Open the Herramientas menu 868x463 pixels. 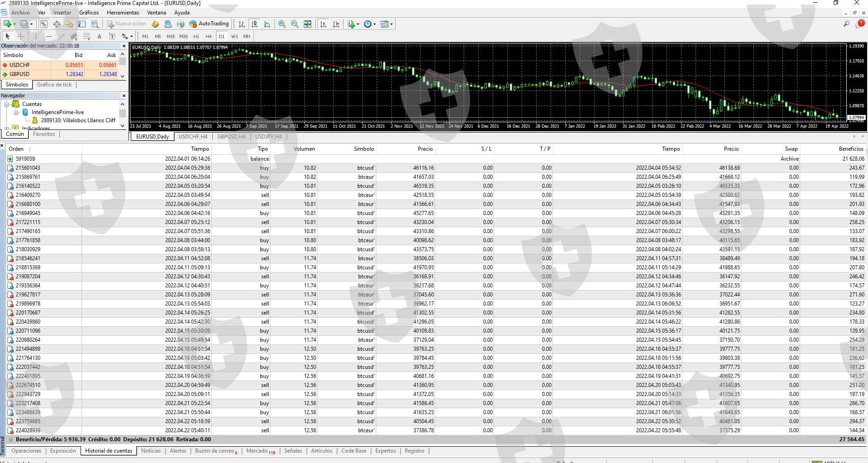click(x=123, y=13)
